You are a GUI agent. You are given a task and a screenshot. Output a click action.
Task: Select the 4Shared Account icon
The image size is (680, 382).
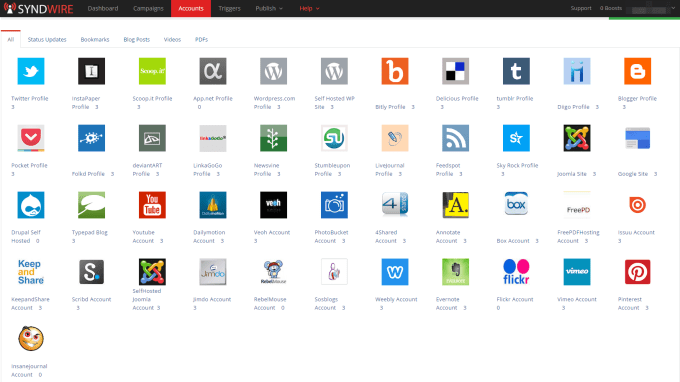click(x=395, y=204)
